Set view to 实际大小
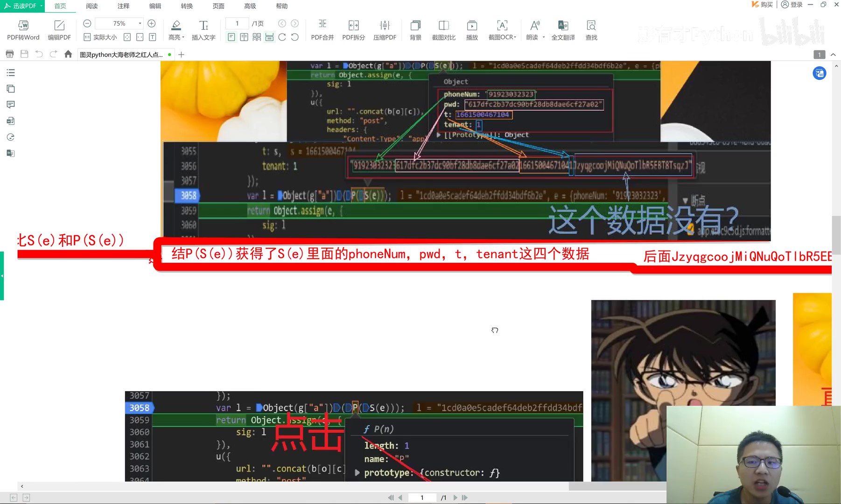 (x=100, y=37)
